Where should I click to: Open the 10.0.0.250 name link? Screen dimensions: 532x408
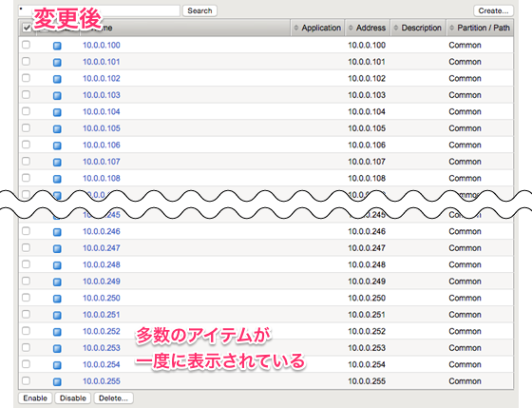[102, 298]
